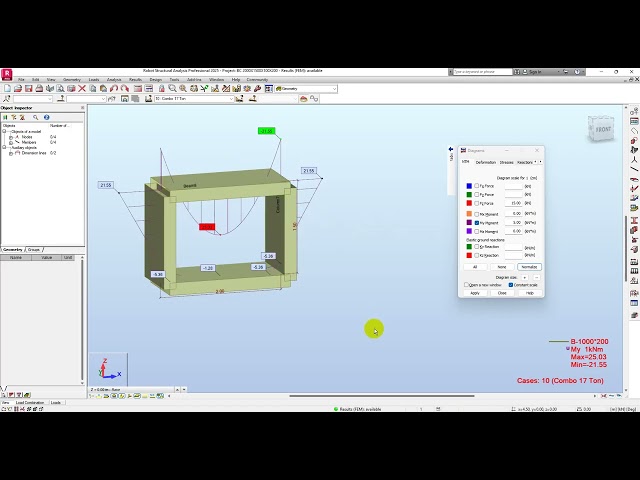Viewport: 640px width, 480px height.
Task: Click the Save icon in toolbar
Action: pyautogui.click(x=29, y=89)
